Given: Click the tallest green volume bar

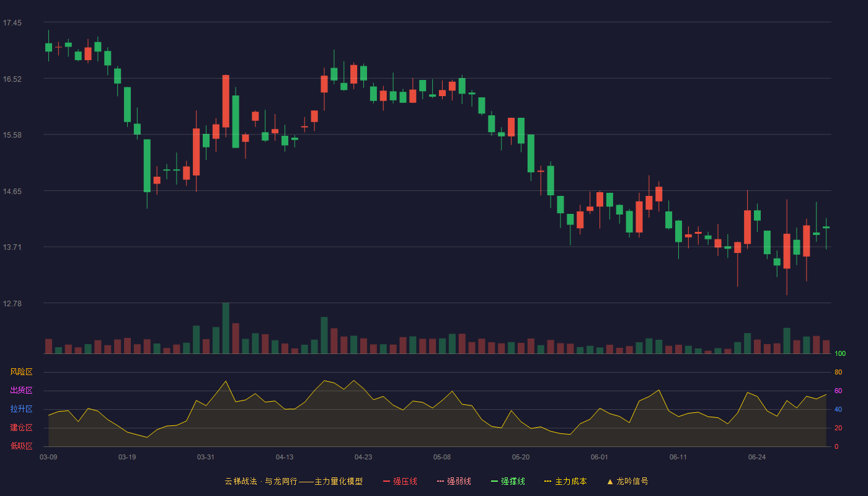Looking at the screenshot, I should [x=226, y=328].
